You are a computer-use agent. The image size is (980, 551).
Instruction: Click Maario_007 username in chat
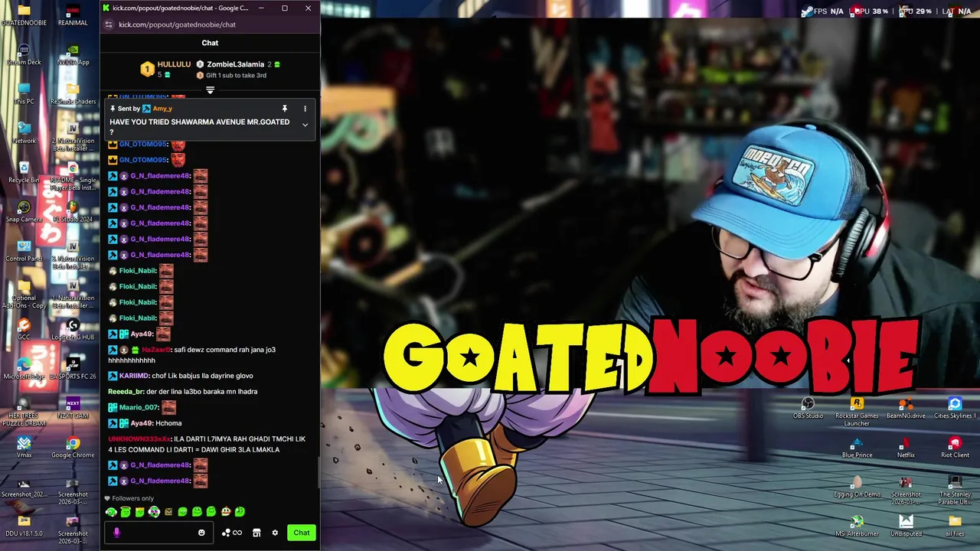coord(139,407)
